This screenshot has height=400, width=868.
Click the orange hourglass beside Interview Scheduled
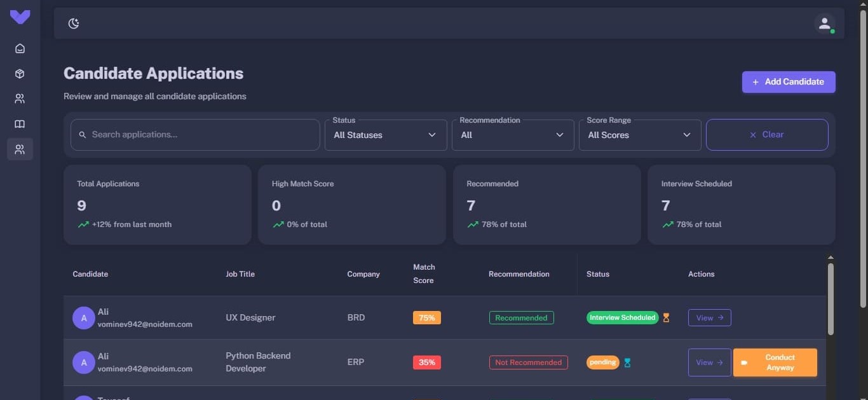point(666,317)
